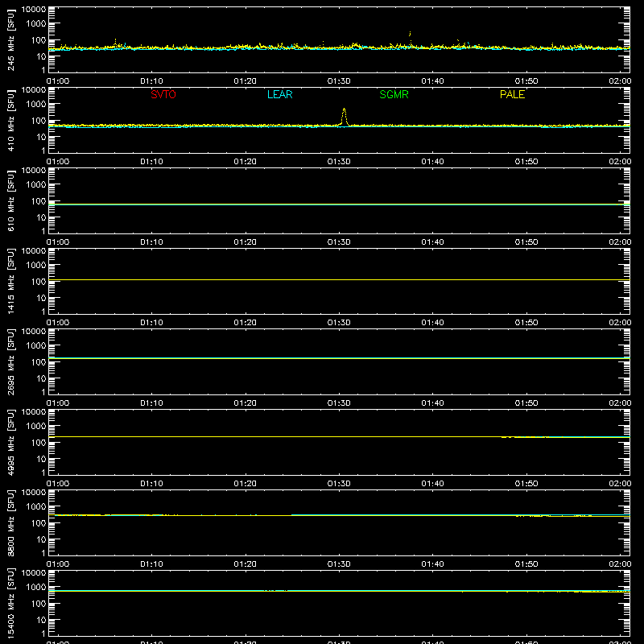644x644 pixels.
Task: Click the green SGMR station legend label
Action: click(394, 94)
